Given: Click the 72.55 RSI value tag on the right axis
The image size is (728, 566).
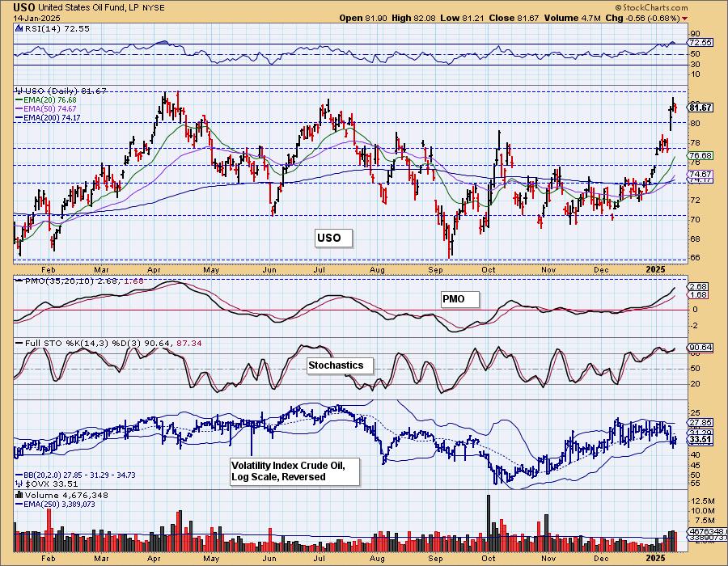Looking at the screenshot, I should [x=700, y=42].
